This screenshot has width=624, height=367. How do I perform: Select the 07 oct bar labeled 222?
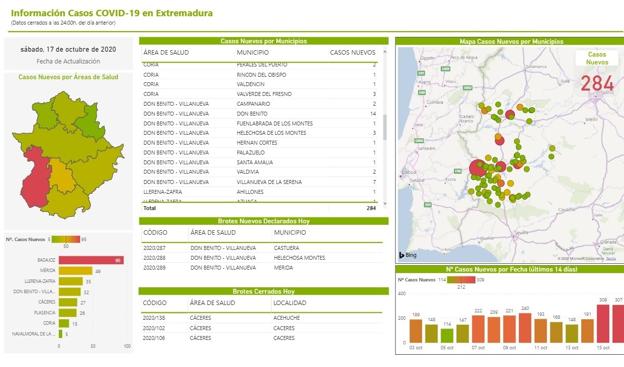point(478,329)
